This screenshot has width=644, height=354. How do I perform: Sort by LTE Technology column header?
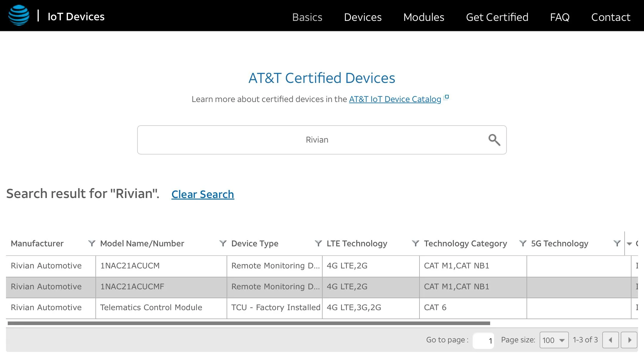point(357,244)
